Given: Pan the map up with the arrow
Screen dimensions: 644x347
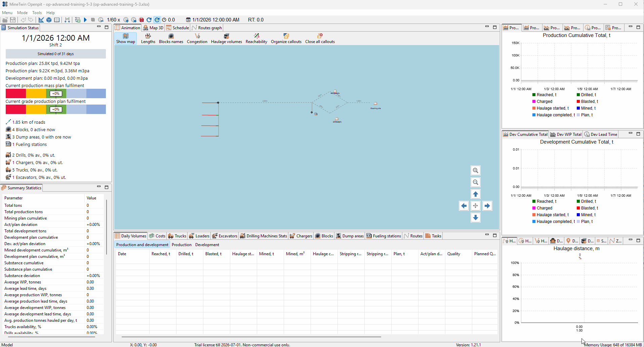Looking at the screenshot, I should [476, 194].
